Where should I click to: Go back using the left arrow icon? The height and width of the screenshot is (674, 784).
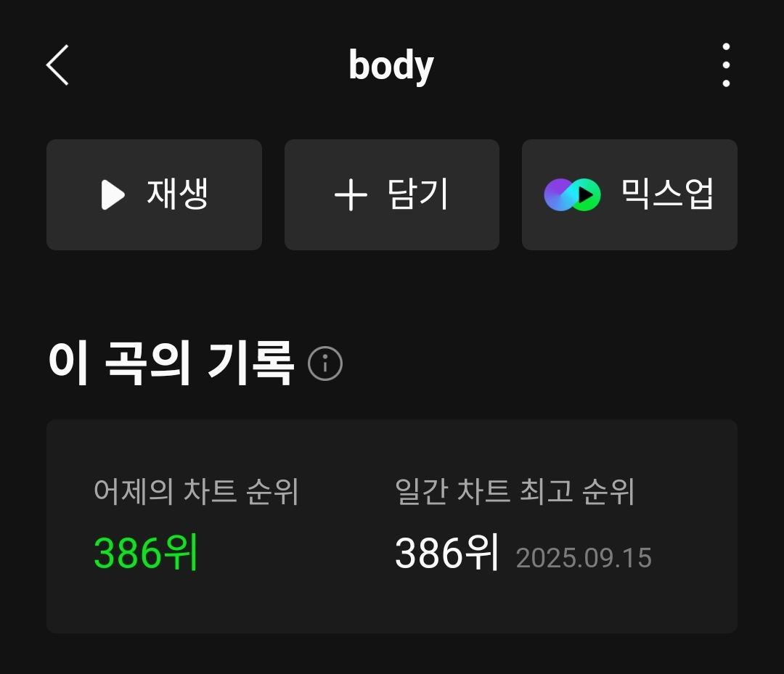(x=57, y=65)
